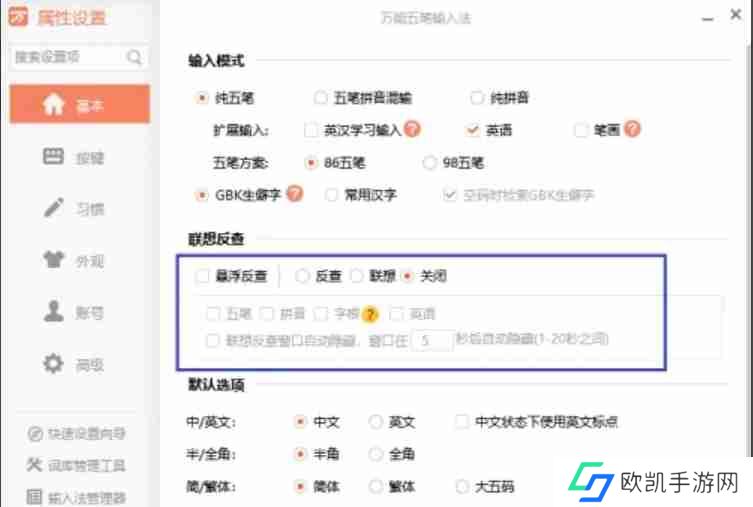Image resolution: width=753 pixels, height=507 pixels.
Task: Select 86五笔 scheme
Action: [x=311, y=163]
